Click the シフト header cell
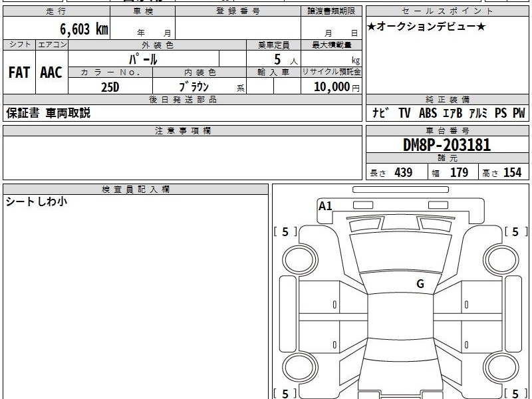Image resolution: width=532 pixels, height=399 pixels. coord(19,45)
